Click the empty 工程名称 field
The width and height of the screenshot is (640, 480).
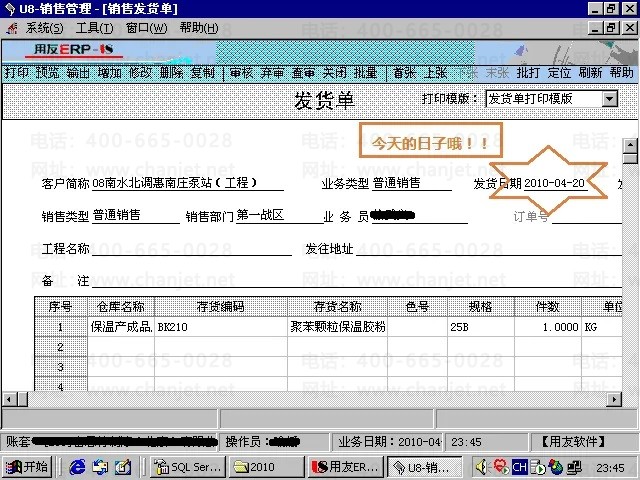click(x=192, y=248)
